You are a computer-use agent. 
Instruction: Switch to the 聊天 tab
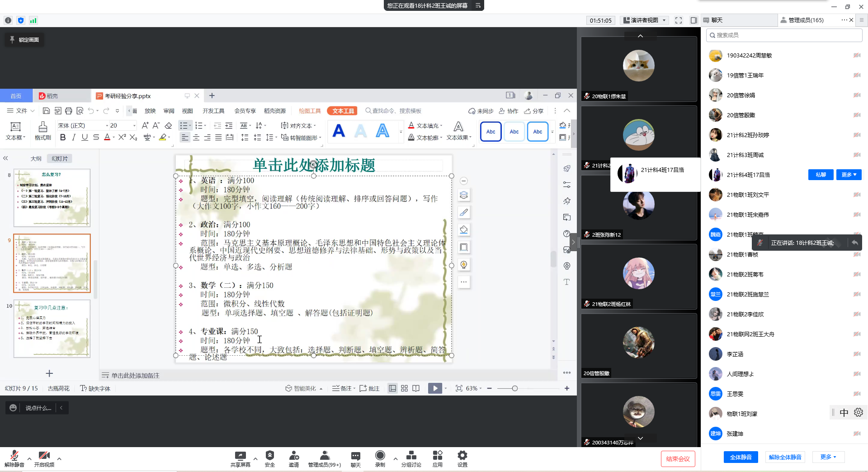pos(717,20)
